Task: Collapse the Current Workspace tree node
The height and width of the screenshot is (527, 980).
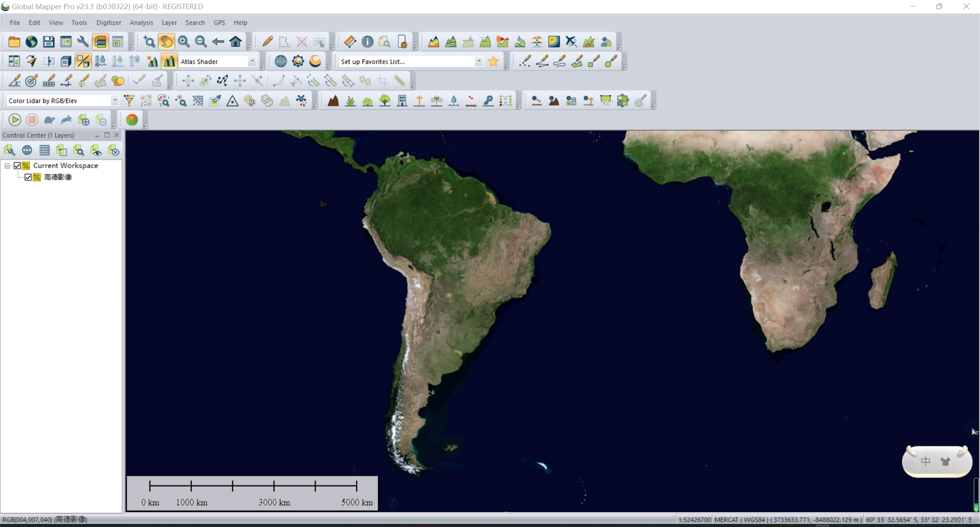Action: pyautogui.click(x=7, y=165)
